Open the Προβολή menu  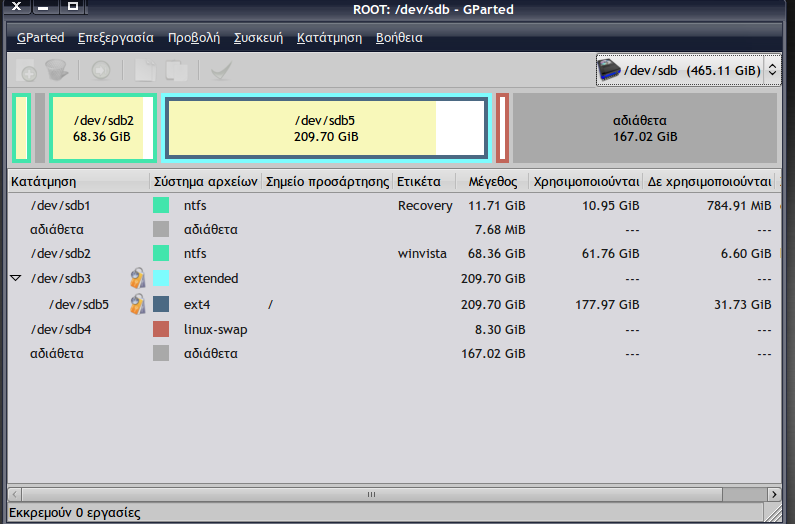(194, 38)
